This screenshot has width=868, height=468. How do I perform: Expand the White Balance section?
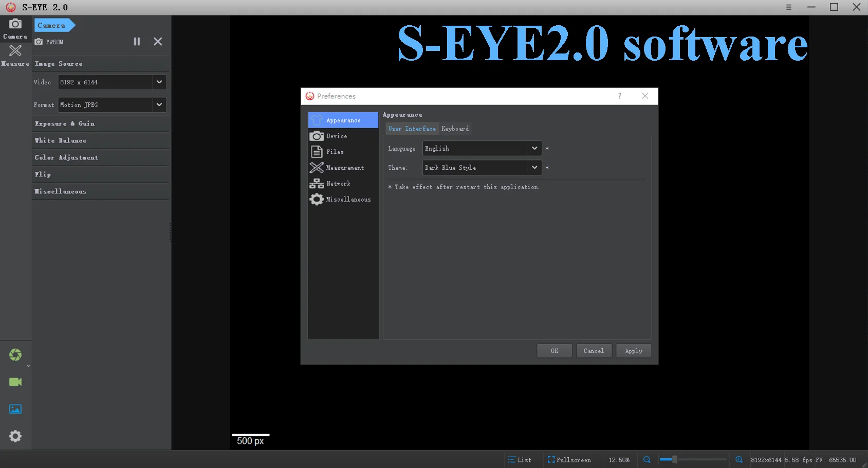[x=101, y=140]
